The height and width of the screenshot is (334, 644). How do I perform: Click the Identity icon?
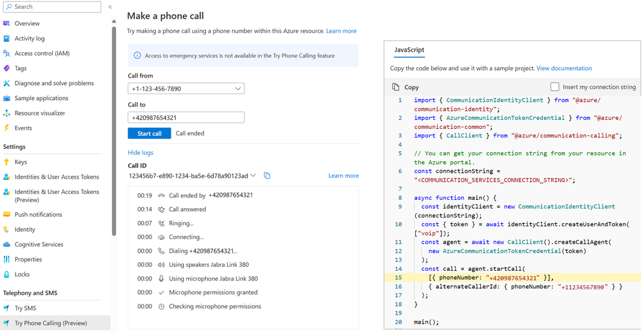[x=6, y=230]
